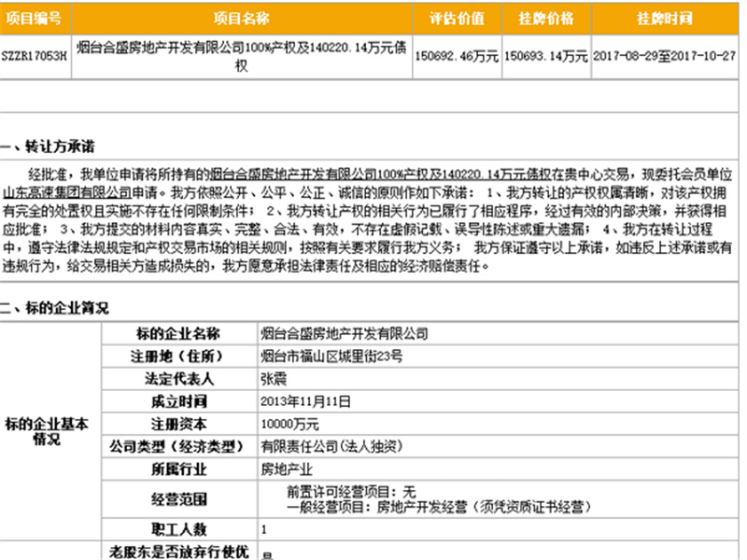This screenshot has height=560, width=747.
Task: Select address 烟台市福山区城里街23号
Action: 331,357
